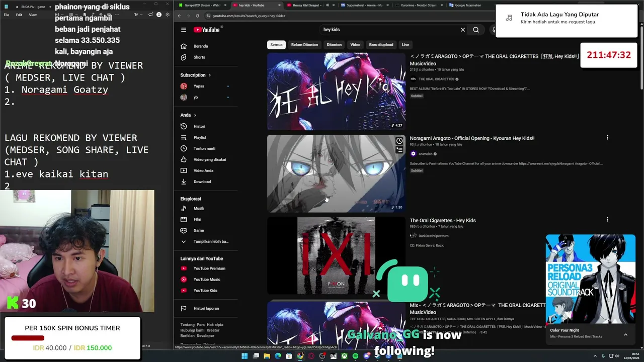
Task: Select the Video filter chip
Action: click(x=355, y=45)
